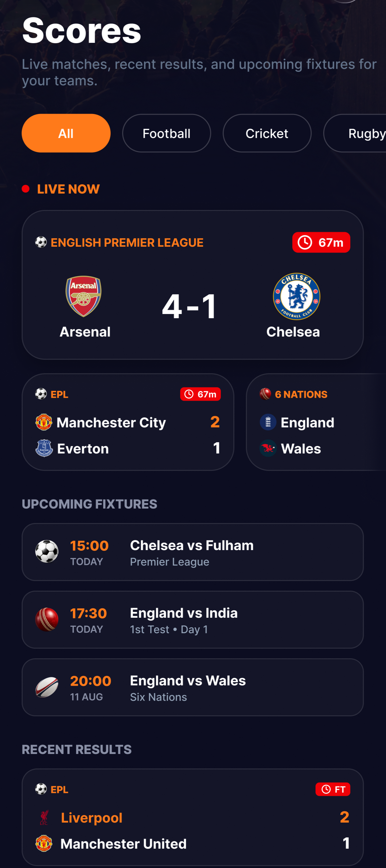Click the Liverpool crest in Recent Results
Viewport: 386px width, 868px height.
tap(44, 817)
